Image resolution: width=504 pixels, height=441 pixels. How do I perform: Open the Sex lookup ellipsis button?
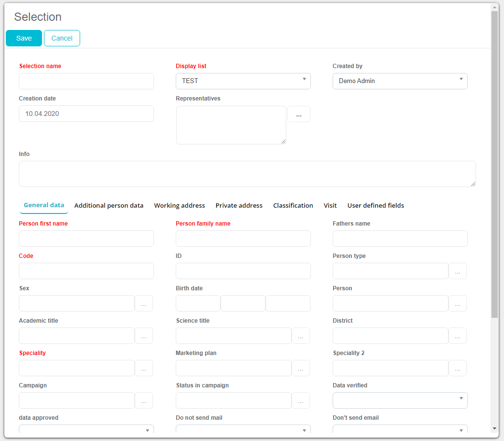[x=143, y=304]
